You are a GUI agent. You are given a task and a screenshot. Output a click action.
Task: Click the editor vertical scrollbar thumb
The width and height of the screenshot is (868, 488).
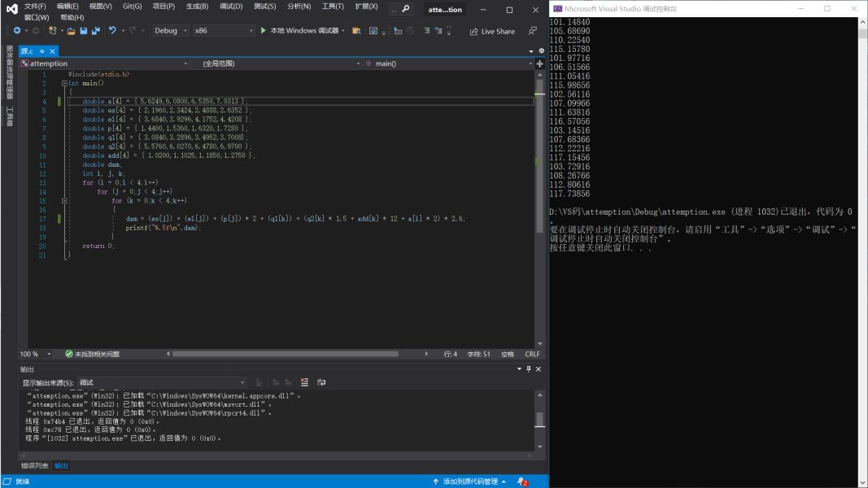(539, 156)
